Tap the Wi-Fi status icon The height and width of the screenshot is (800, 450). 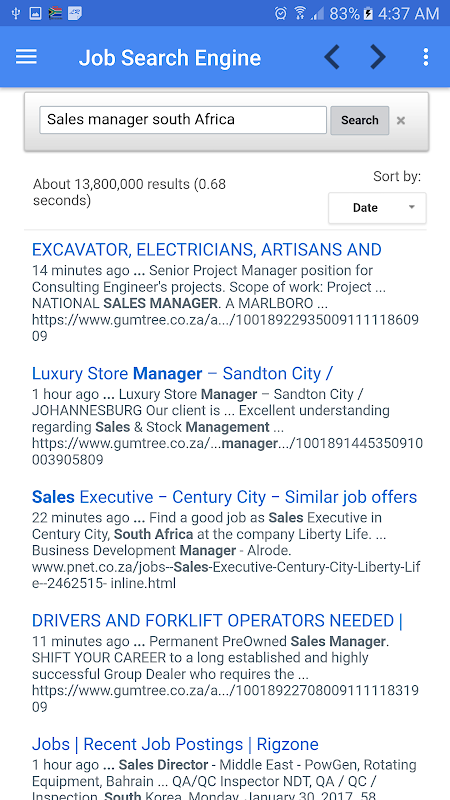coord(300,13)
